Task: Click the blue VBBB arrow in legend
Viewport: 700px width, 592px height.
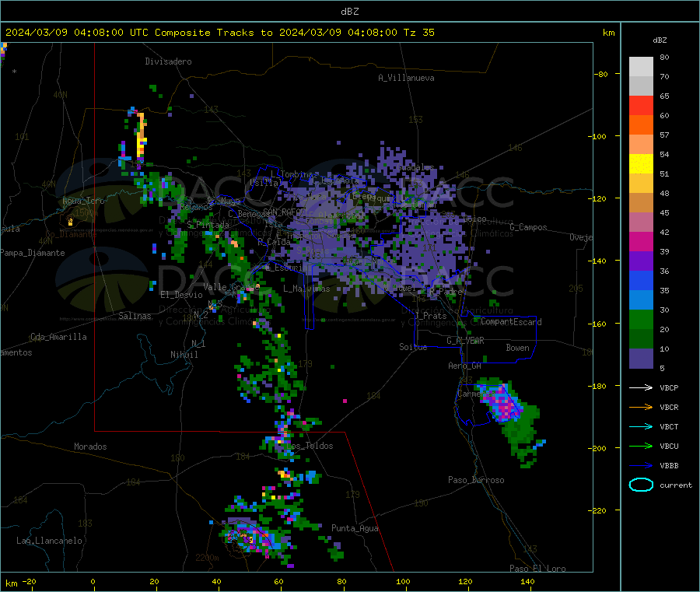Action: pos(641,465)
